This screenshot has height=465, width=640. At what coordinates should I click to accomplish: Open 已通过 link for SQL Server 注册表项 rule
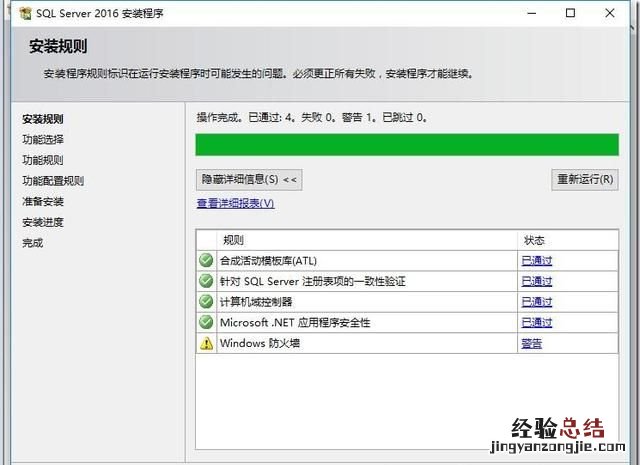(x=537, y=281)
